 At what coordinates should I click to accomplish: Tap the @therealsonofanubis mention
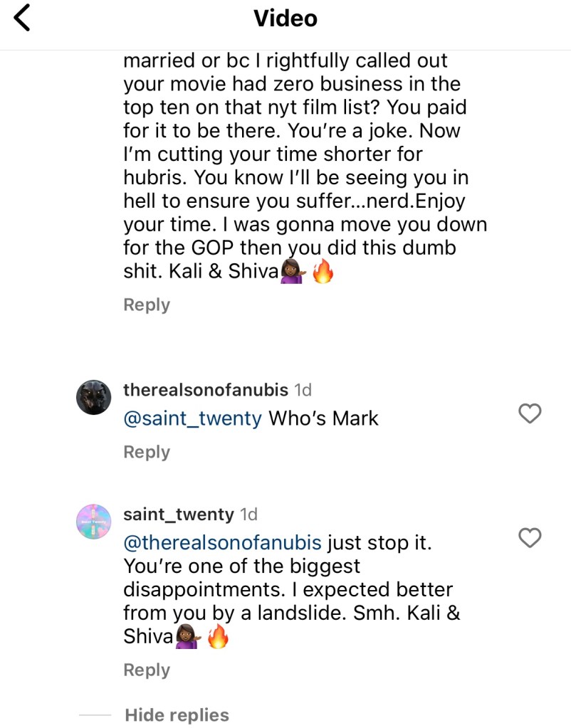222,543
